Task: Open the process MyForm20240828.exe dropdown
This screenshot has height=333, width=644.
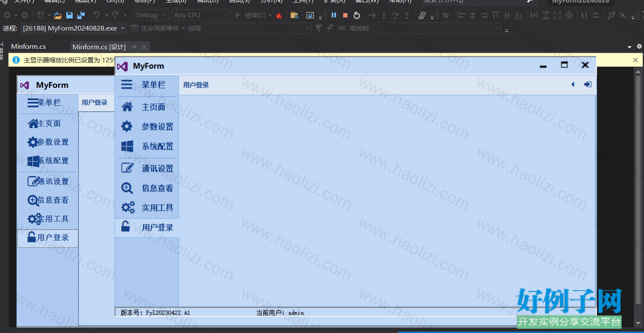Action: tap(74, 28)
